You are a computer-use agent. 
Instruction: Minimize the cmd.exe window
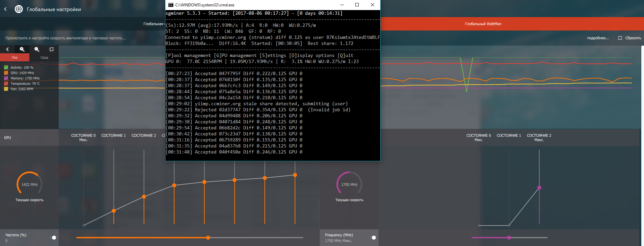coord(342,5)
